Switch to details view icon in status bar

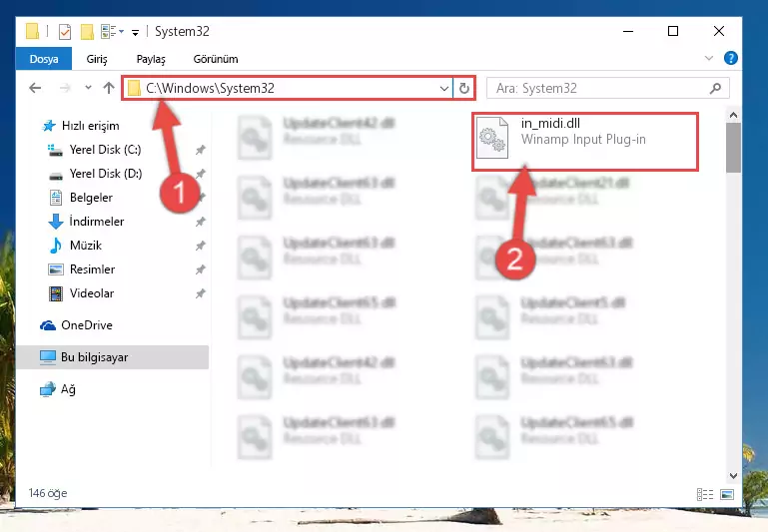pyautogui.click(x=705, y=494)
